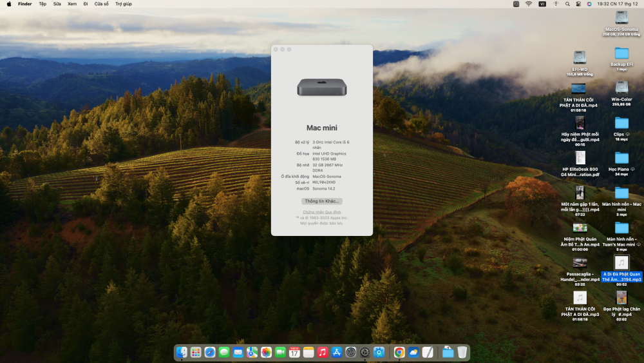
Task: Select TÂN THÁN CÕI PHẬT A DI ĐÀ.mp4 file
Action: (x=578, y=97)
